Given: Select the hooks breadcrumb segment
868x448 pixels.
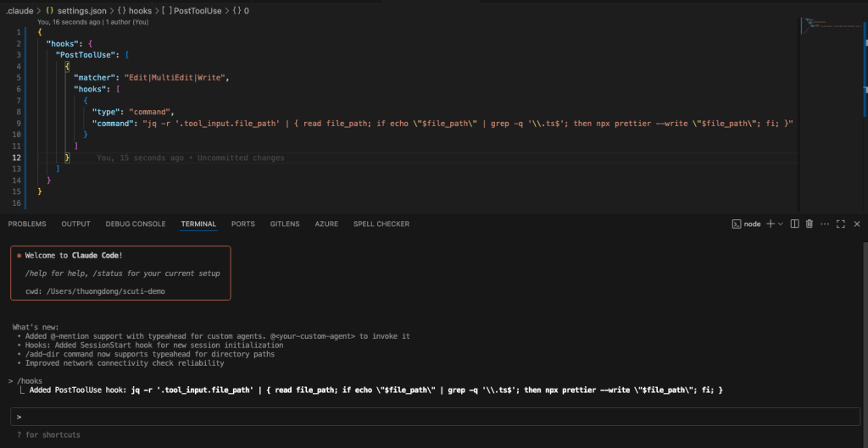Looking at the screenshot, I should tap(140, 10).
